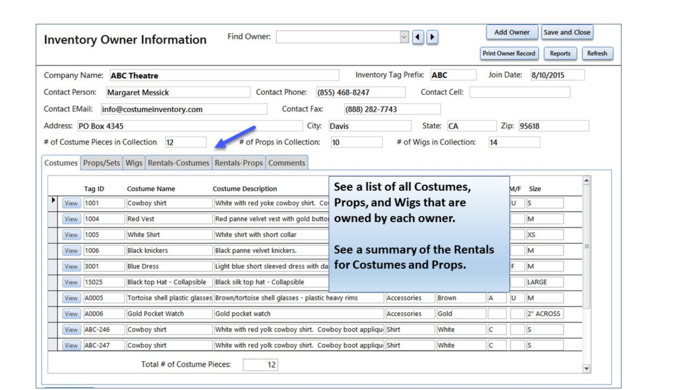View the Red Vest record 1004
The width and height of the screenshot is (693, 390).
pyautogui.click(x=71, y=219)
